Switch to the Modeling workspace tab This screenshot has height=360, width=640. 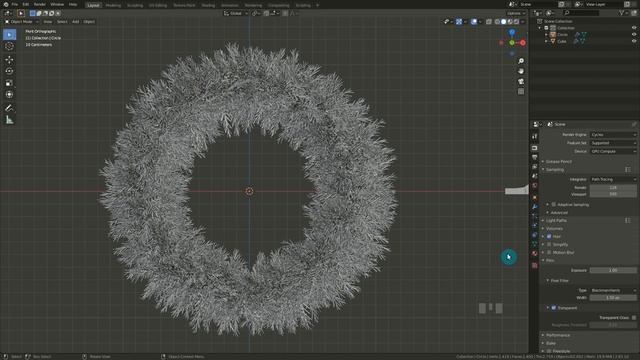(113, 5)
